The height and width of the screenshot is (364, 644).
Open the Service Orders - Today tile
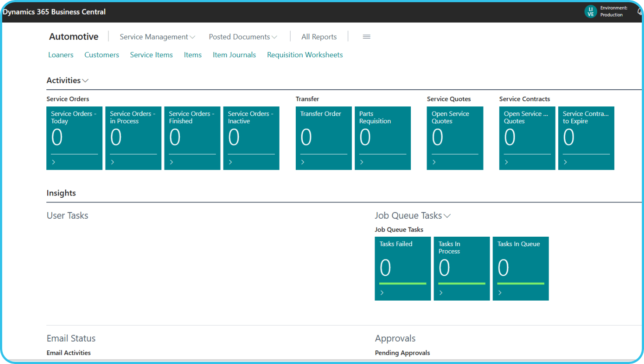pyautogui.click(x=74, y=138)
